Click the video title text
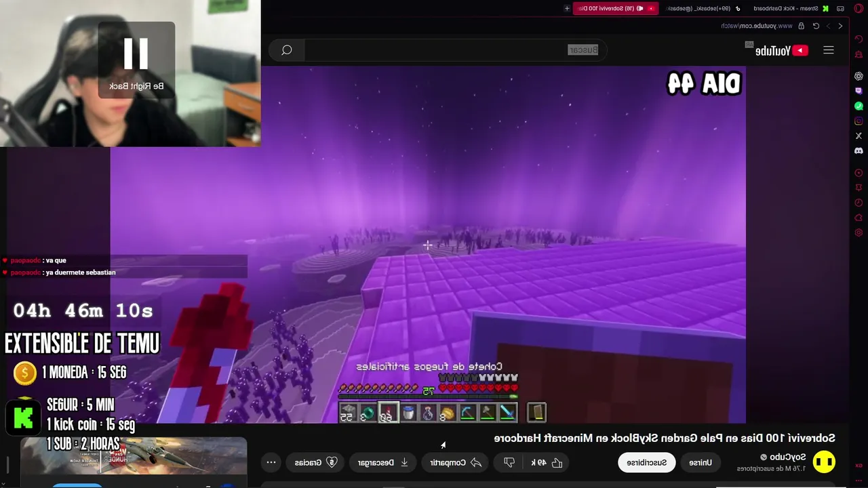 665,439
